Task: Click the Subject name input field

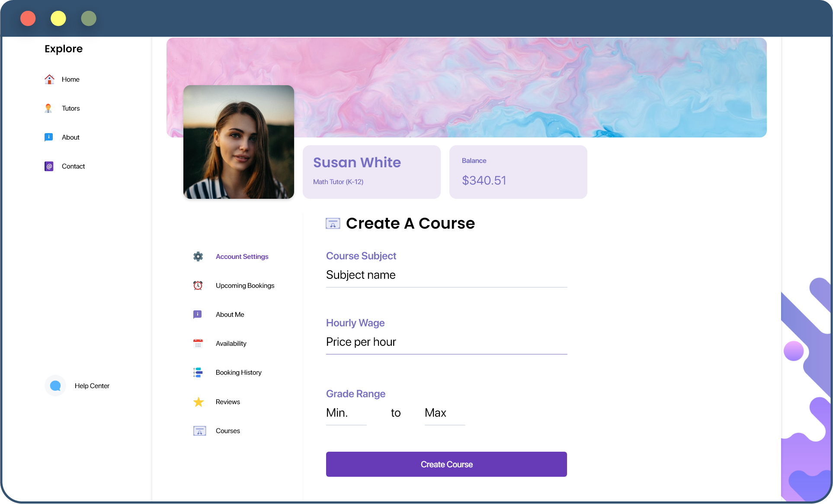Action: (x=446, y=275)
